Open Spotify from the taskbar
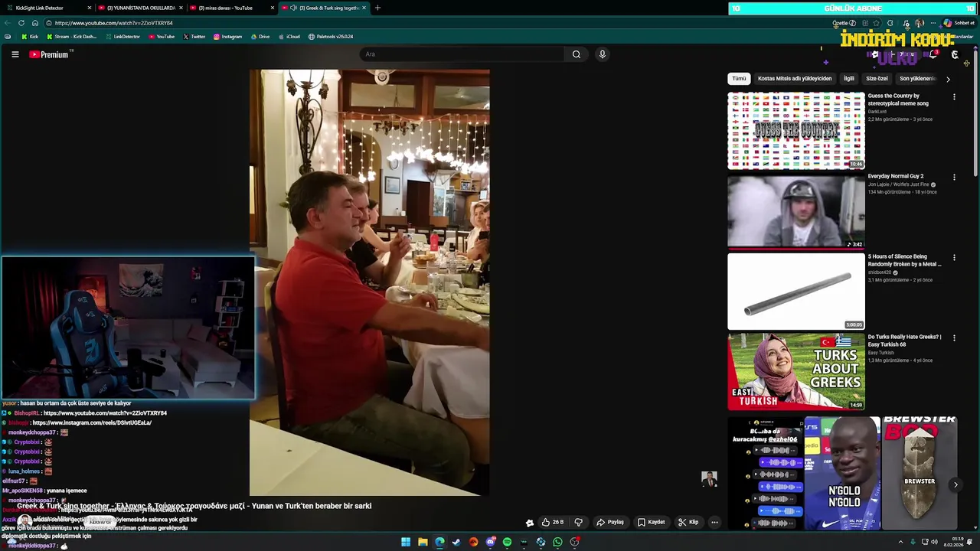The width and height of the screenshot is (980, 551). coord(507,542)
